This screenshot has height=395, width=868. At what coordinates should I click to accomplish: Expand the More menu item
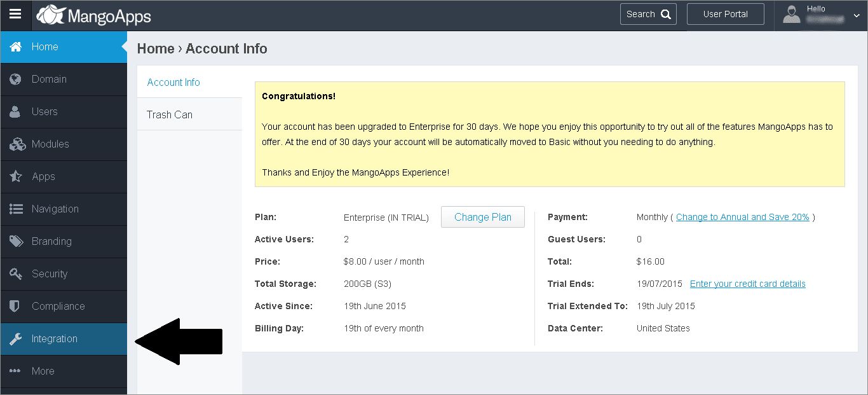click(43, 371)
